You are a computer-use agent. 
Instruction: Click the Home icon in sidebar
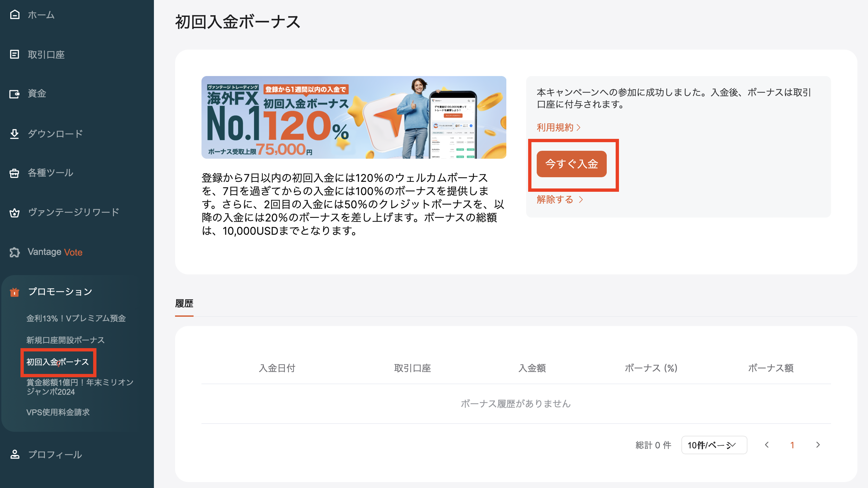click(x=15, y=15)
